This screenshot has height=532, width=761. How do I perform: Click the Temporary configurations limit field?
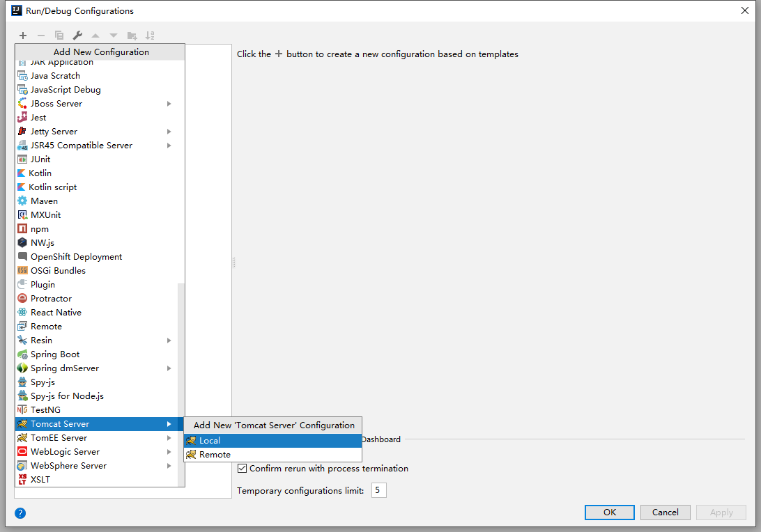tap(378, 490)
